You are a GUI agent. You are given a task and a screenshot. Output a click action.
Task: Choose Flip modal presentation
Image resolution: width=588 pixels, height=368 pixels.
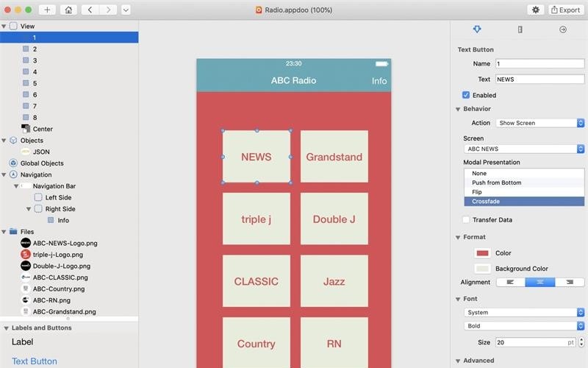click(524, 192)
